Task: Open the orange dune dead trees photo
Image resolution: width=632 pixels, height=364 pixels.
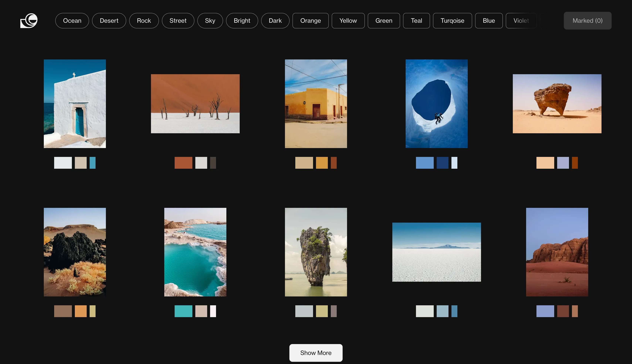Action: coord(195,104)
